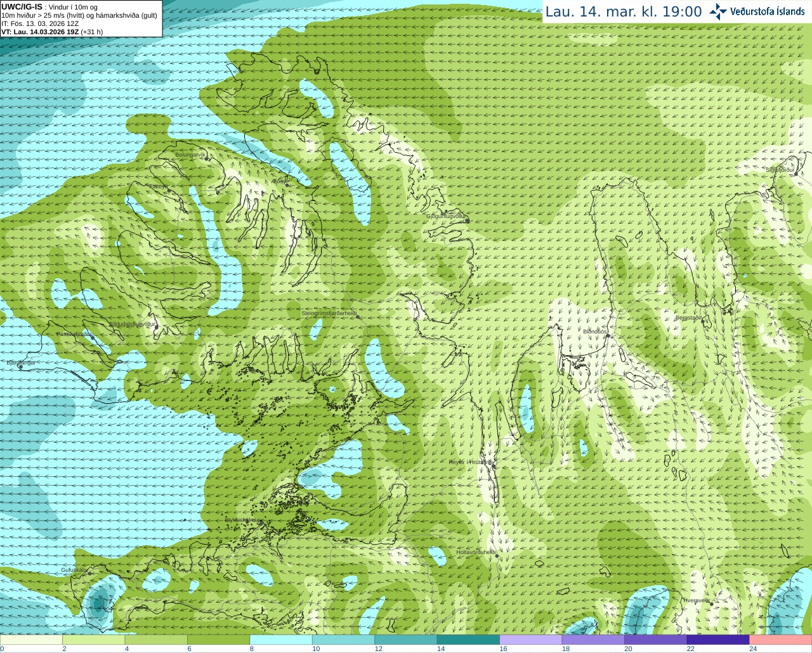Click the 'Veðurstofa Íslands' logo text

(x=768, y=11)
